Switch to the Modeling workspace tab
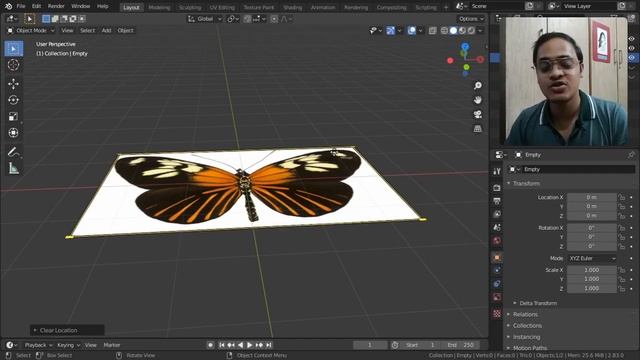Viewport: 640px width, 360px height. click(159, 7)
